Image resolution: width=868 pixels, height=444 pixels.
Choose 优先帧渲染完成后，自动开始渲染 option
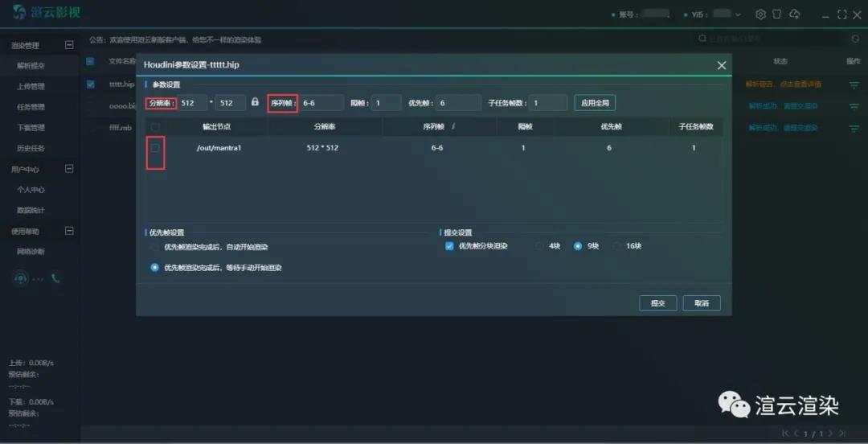coord(155,247)
